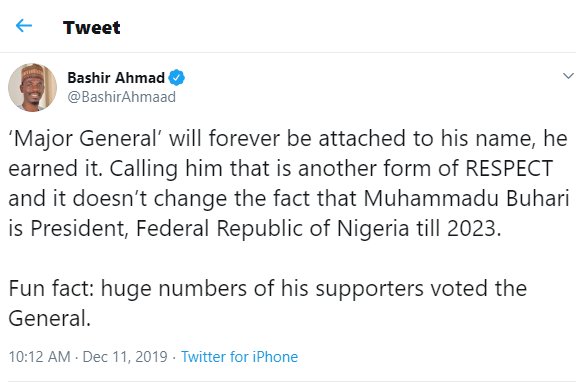Viewport: 576px width, 389px height.
Task: Open the tweet options chevron
Action: (x=568, y=76)
